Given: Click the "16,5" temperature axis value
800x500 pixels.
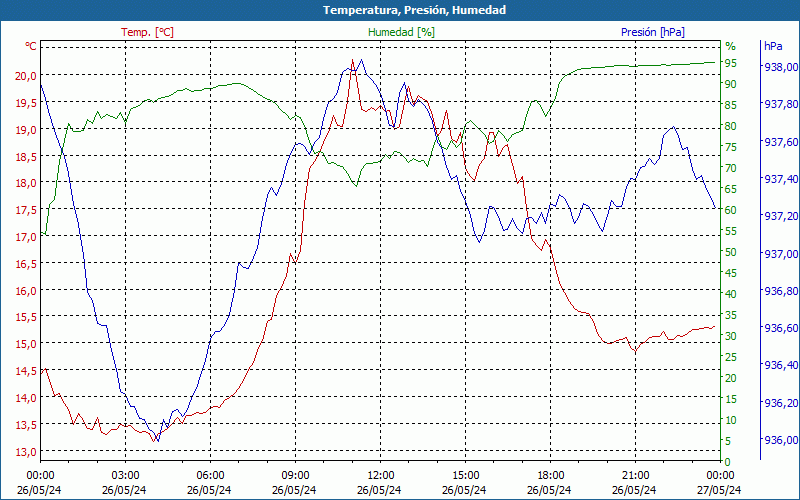Looking at the screenshot, I should [26, 264].
